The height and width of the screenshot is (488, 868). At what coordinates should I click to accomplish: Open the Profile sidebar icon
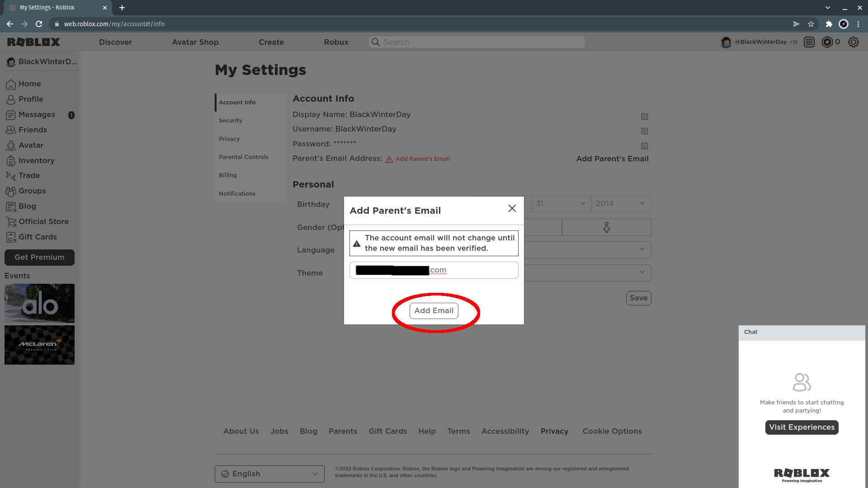coord(11,99)
